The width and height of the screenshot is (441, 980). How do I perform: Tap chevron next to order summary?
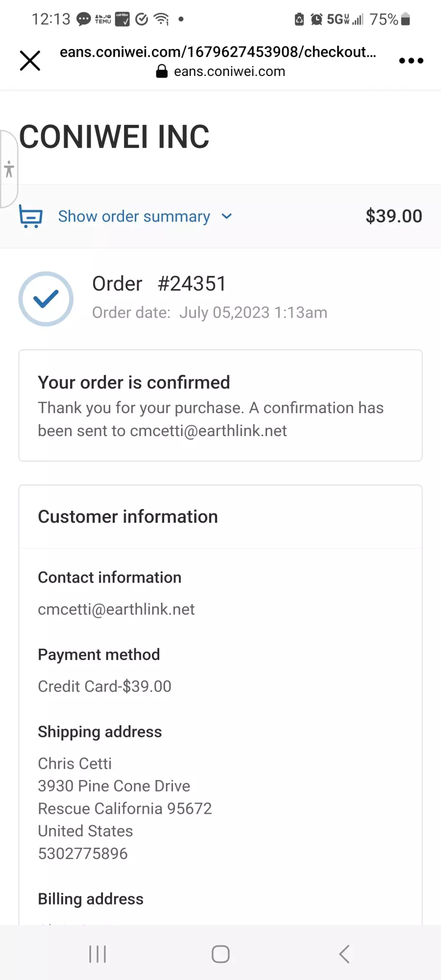click(226, 216)
